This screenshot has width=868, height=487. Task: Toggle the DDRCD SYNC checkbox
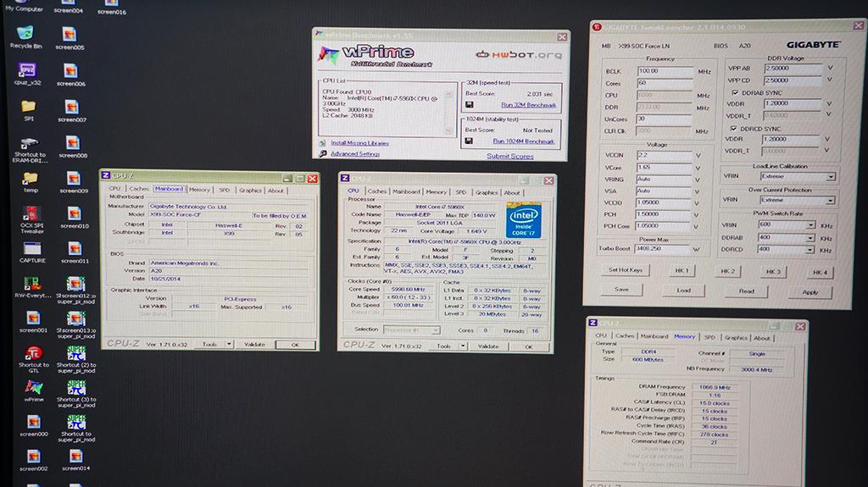[x=733, y=129]
